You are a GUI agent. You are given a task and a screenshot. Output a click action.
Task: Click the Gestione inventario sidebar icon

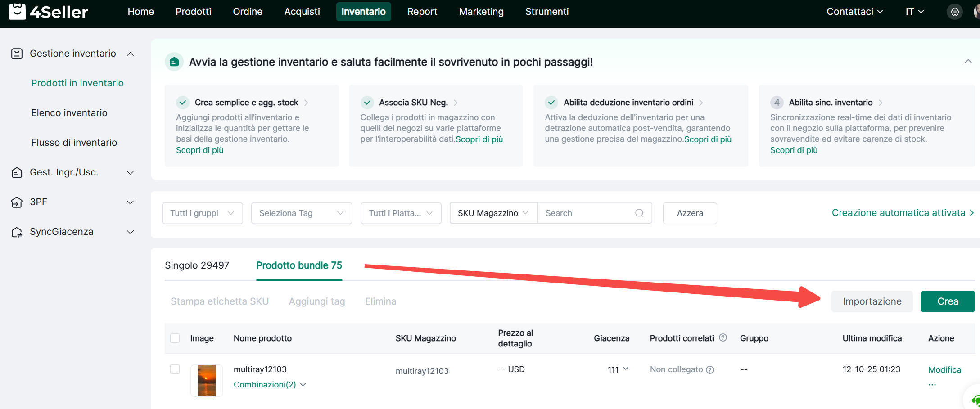coord(17,54)
